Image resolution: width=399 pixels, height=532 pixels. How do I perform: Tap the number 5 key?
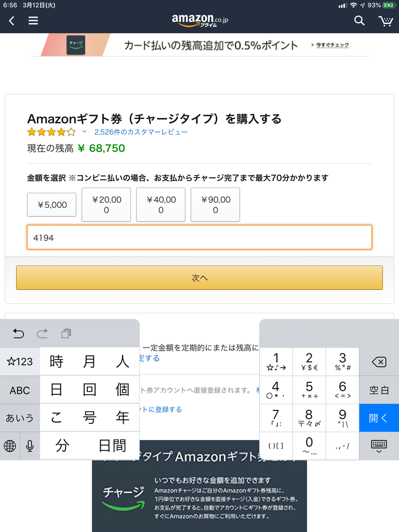click(309, 390)
